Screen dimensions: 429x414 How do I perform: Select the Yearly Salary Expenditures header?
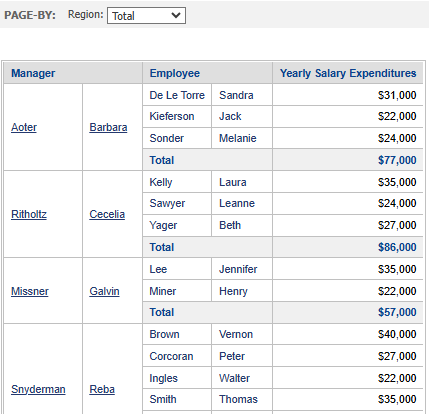[x=348, y=73]
